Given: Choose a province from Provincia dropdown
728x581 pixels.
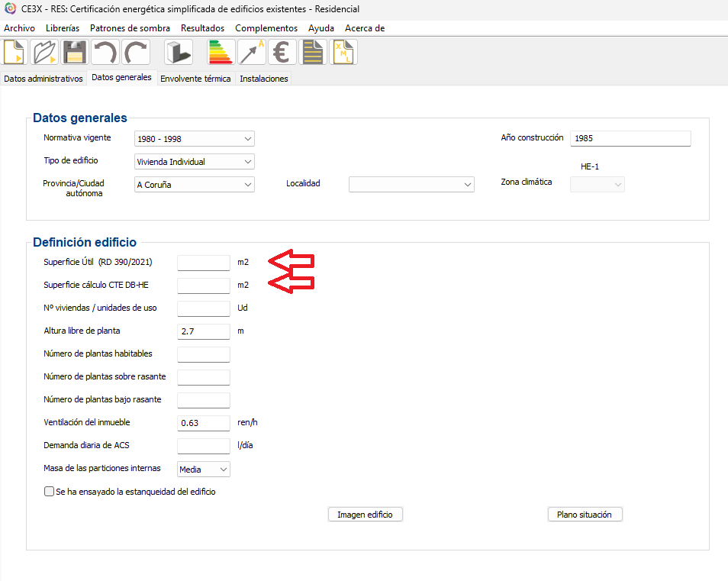Looking at the screenshot, I should [x=195, y=185].
